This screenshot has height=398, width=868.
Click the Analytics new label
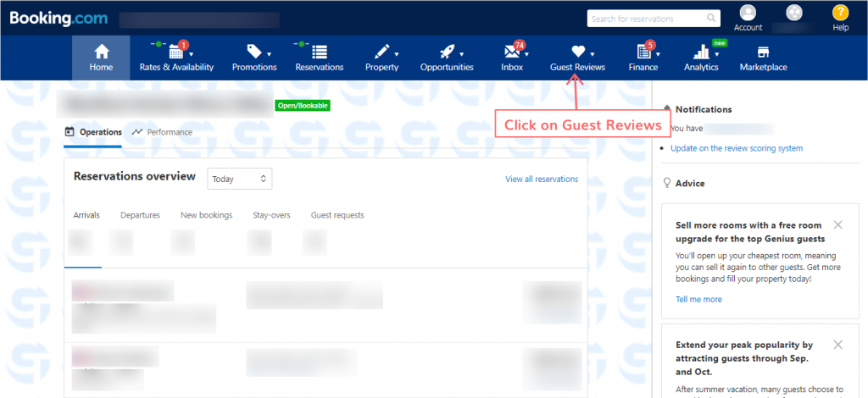point(720,42)
